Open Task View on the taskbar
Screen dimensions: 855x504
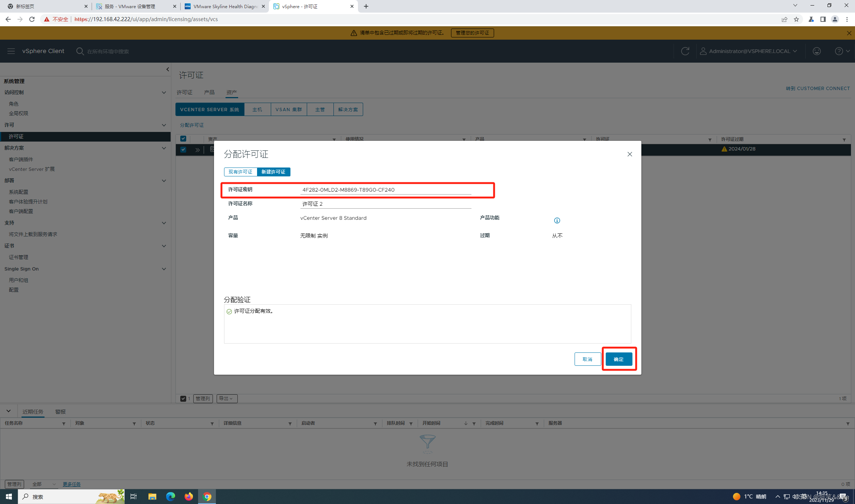coord(134,497)
